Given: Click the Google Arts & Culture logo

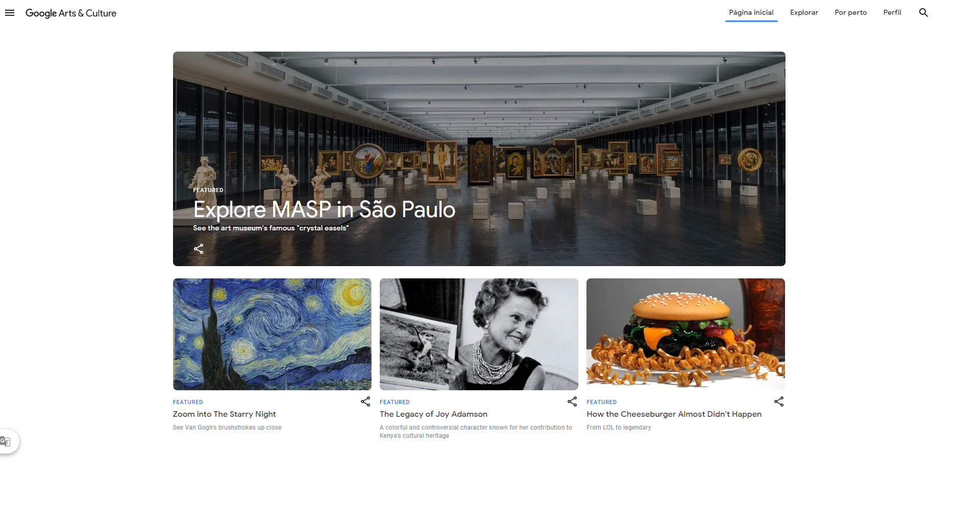Looking at the screenshot, I should click(70, 13).
